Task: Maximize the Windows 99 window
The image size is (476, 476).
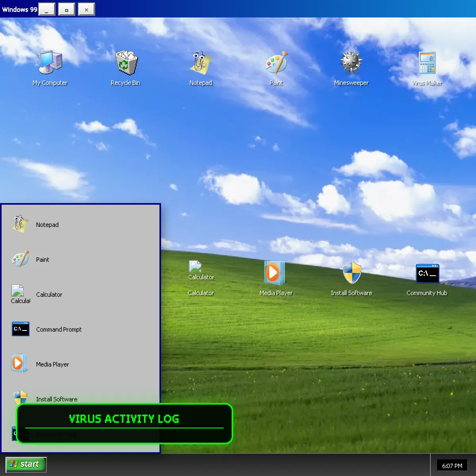Action: [67, 10]
